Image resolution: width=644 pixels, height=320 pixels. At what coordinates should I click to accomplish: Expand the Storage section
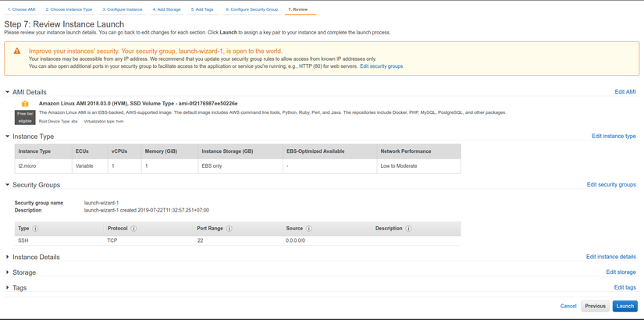7,272
